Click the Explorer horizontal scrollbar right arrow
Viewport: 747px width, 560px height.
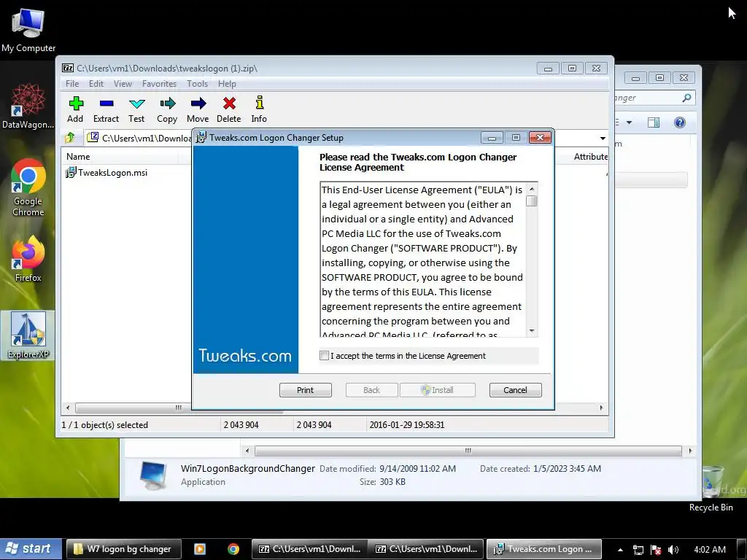click(x=690, y=451)
